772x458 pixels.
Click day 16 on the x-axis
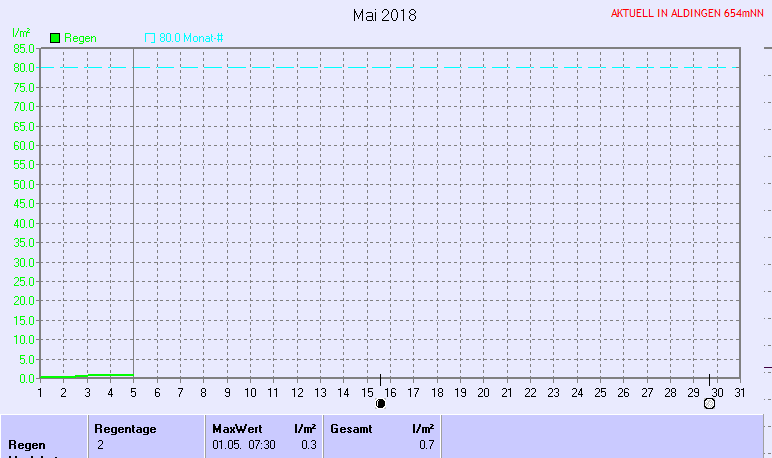pos(391,392)
